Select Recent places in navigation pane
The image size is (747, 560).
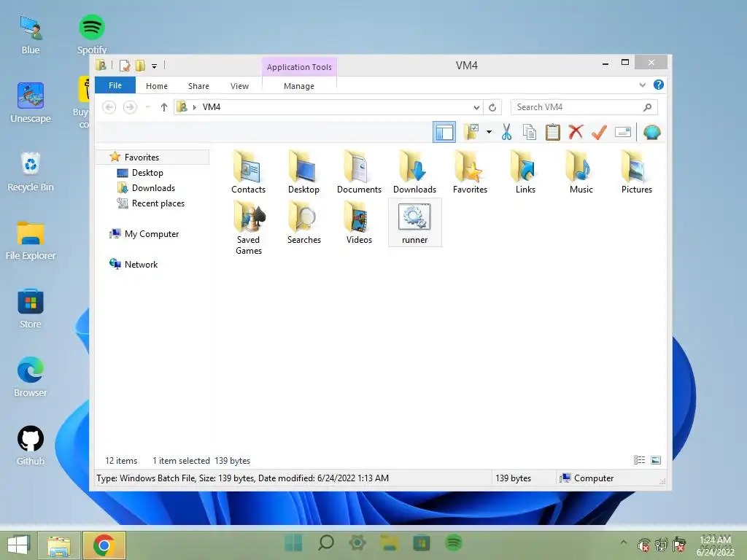[150, 203]
